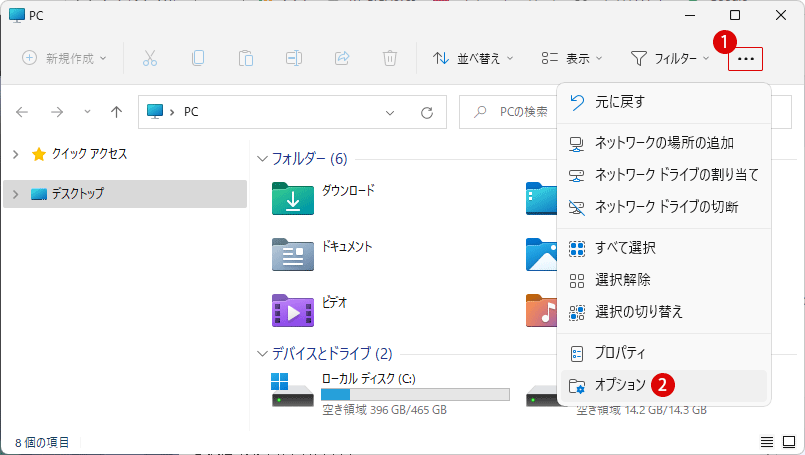Choose ネットワーク ドライブの割り当て
Viewport: 805px width, 455px height.
[x=664, y=175]
